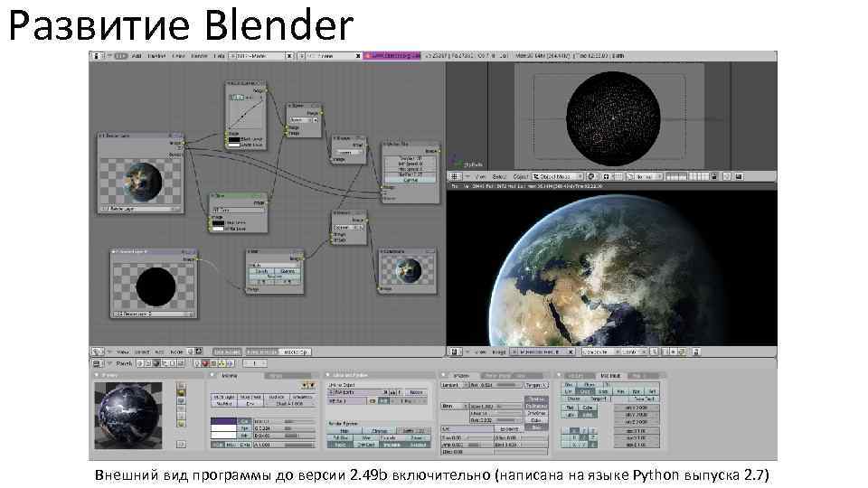Select the Col button next to swatch
868x488 pixels.
[x=245, y=421]
